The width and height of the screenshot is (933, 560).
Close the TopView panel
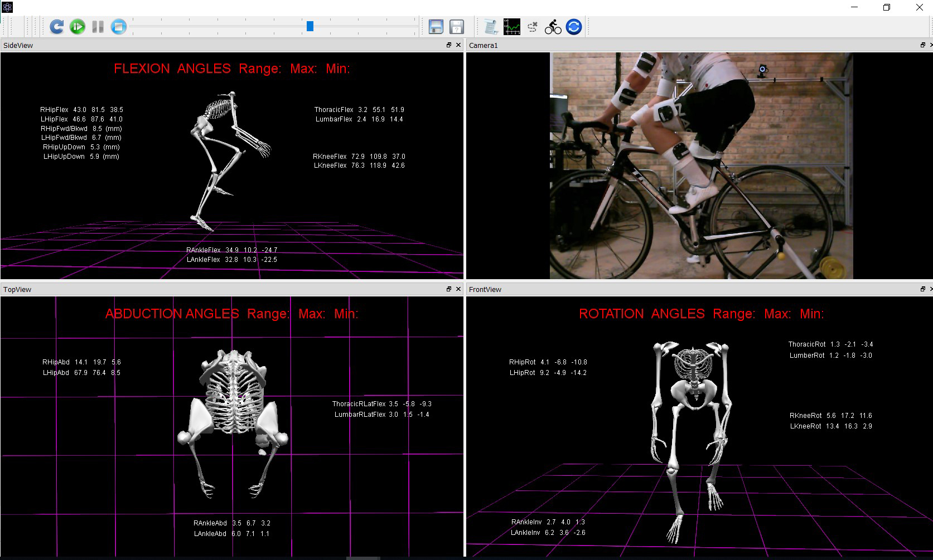[458, 289]
